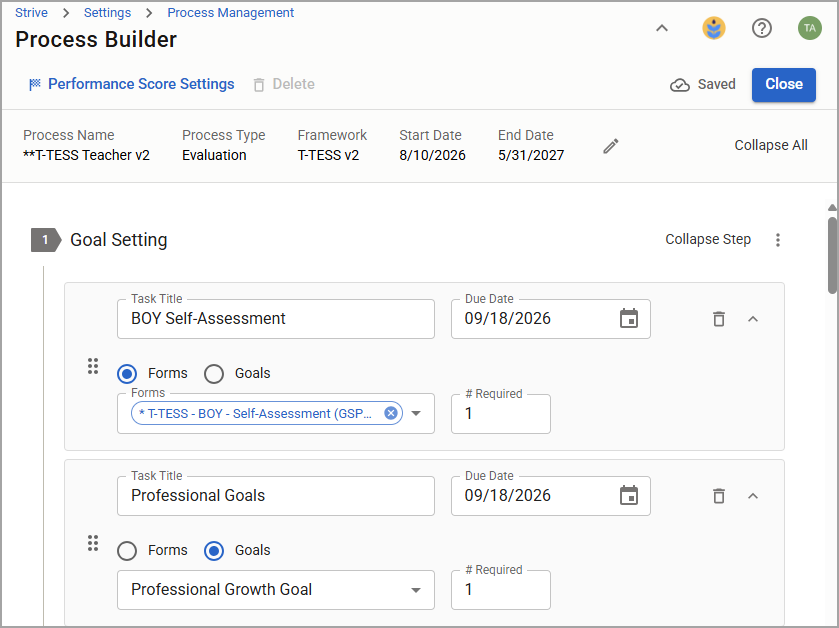The height and width of the screenshot is (628, 839).
Task: Click the Goal Setting step title
Action: click(119, 240)
